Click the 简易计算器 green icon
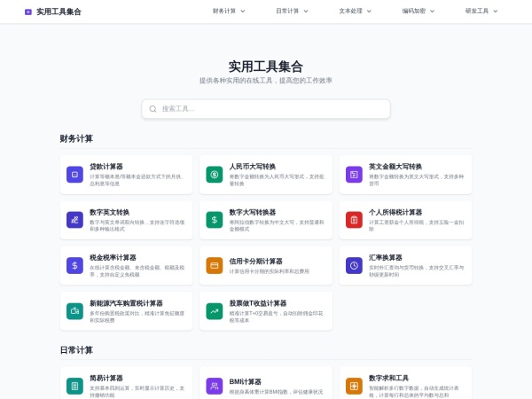 (x=74, y=386)
